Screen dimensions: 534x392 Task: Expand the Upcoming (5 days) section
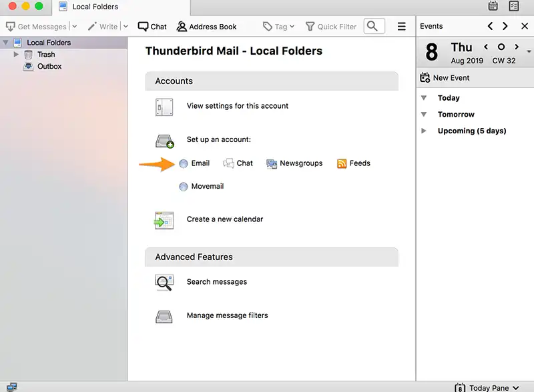point(424,131)
